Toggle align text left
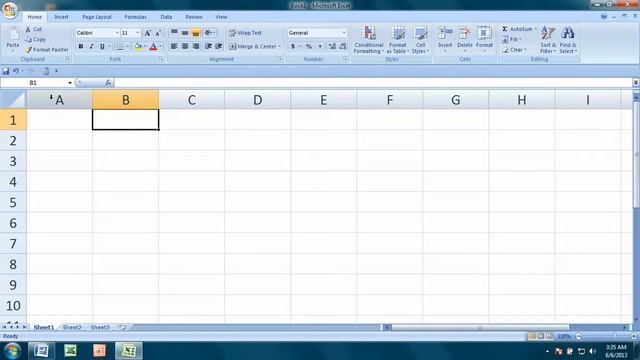640x360 pixels. pos(174,47)
